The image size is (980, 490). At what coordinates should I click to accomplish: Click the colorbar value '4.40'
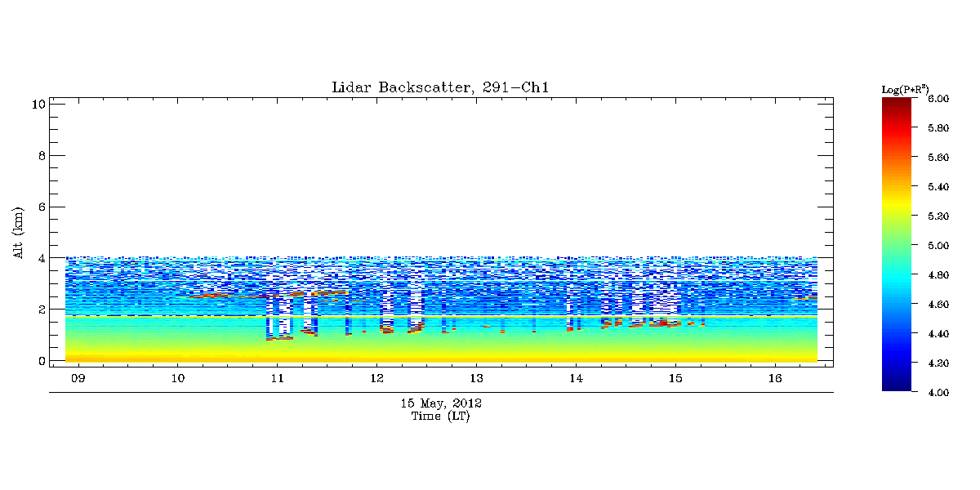tap(938, 334)
